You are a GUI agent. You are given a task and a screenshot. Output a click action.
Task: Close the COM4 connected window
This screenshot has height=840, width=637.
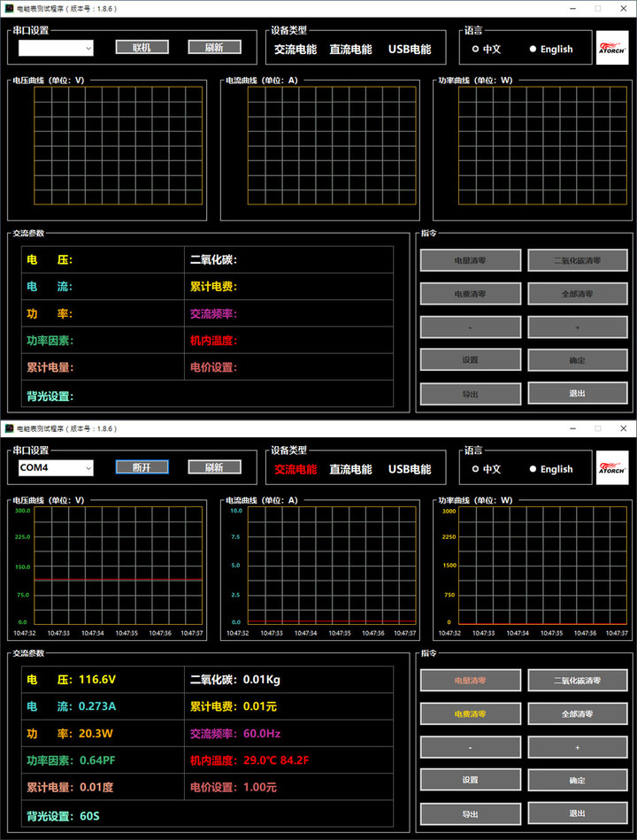pos(623,428)
